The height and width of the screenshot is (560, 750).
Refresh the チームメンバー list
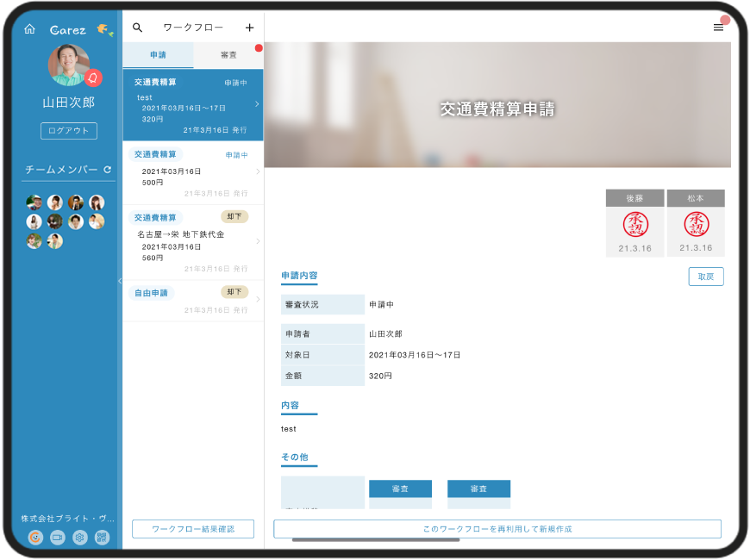(x=108, y=170)
